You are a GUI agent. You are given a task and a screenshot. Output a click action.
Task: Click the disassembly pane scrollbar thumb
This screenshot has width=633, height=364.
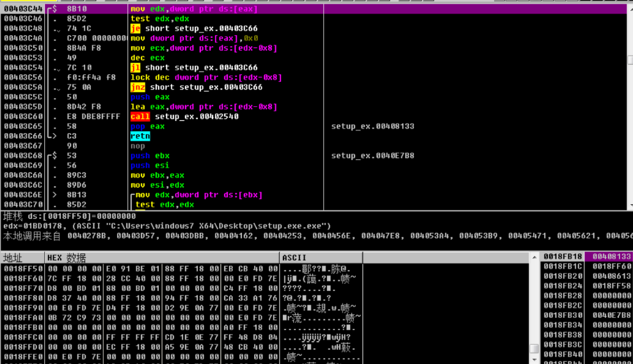630,59
